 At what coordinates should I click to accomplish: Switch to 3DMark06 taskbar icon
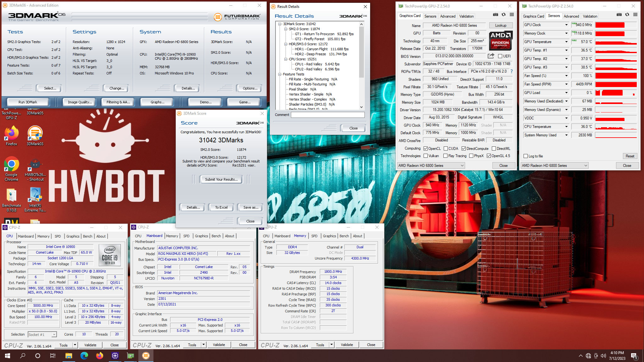coord(146,356)
